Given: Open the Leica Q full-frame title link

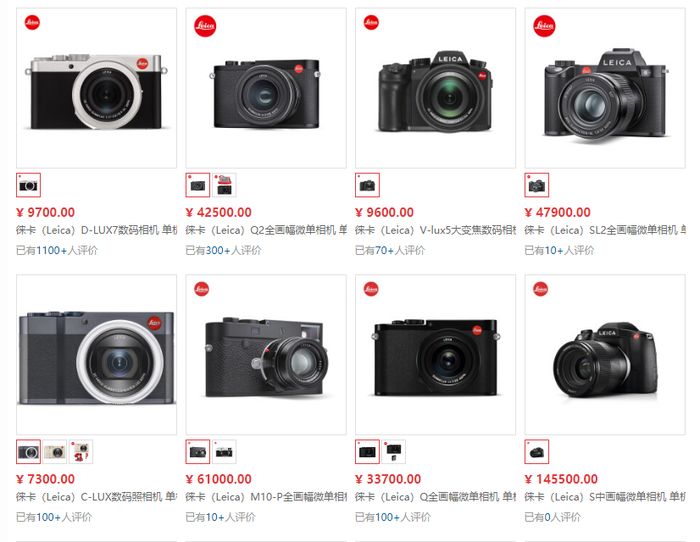Looking at the screenshot, I should click(435, 497).
